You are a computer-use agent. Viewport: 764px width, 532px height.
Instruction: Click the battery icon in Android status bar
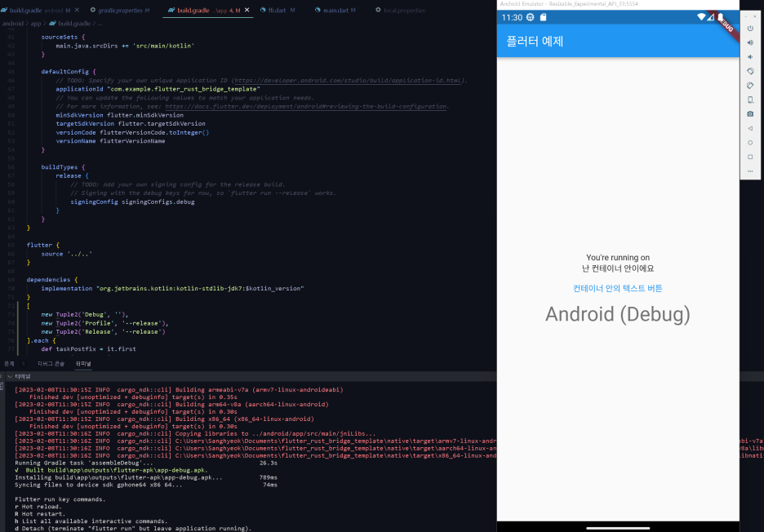click(x=720, y=17)
